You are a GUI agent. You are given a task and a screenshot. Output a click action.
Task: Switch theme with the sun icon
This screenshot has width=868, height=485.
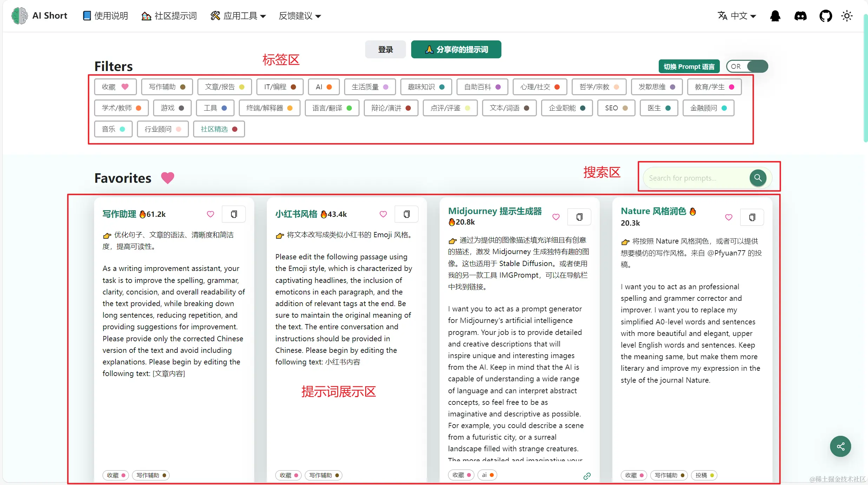(x=847, y=16)
